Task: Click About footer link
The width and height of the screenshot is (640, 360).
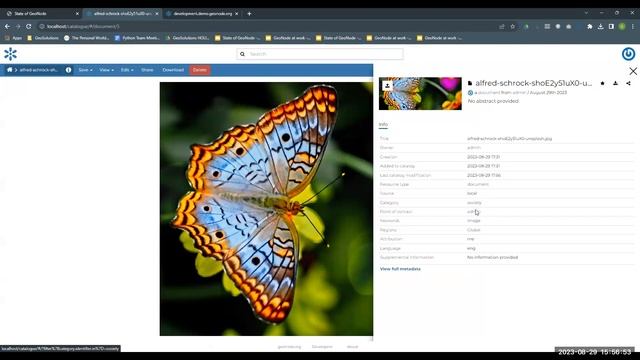Action: coord(352,347)
